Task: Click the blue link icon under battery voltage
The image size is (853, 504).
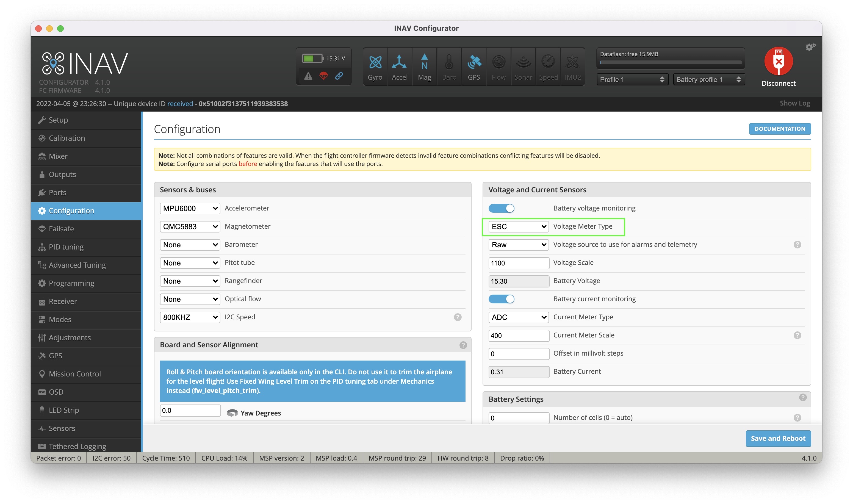Action: 339,76
